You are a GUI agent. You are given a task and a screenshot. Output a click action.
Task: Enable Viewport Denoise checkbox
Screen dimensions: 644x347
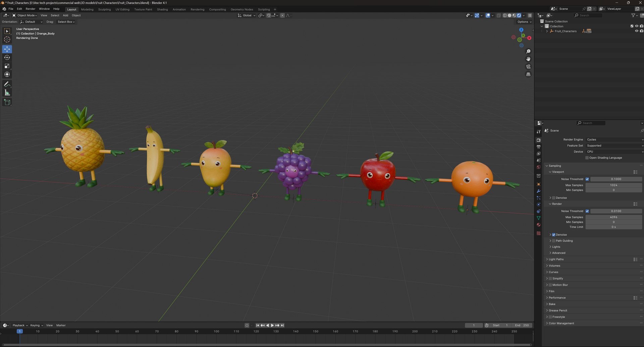coord(553,198)
